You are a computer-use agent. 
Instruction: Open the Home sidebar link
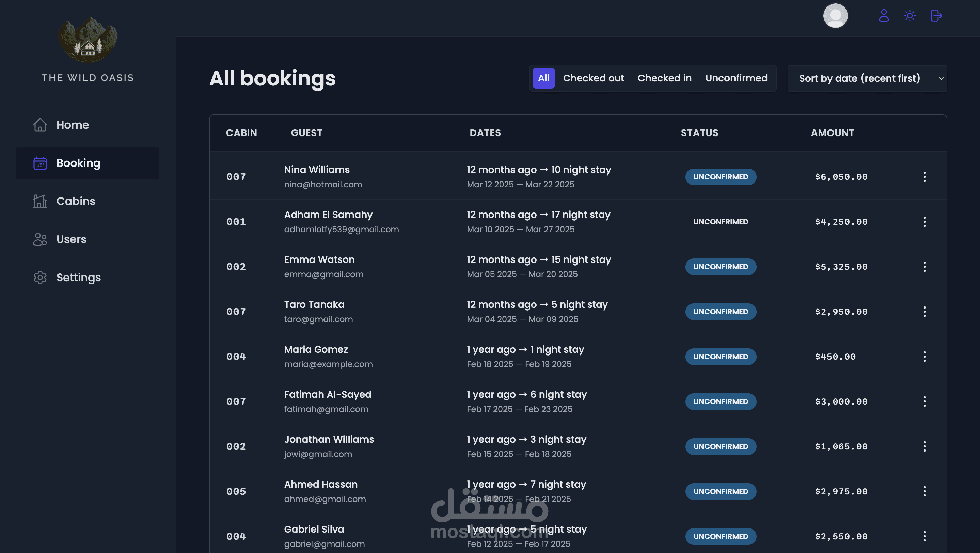pyautogui.click(x=72, y=125)
